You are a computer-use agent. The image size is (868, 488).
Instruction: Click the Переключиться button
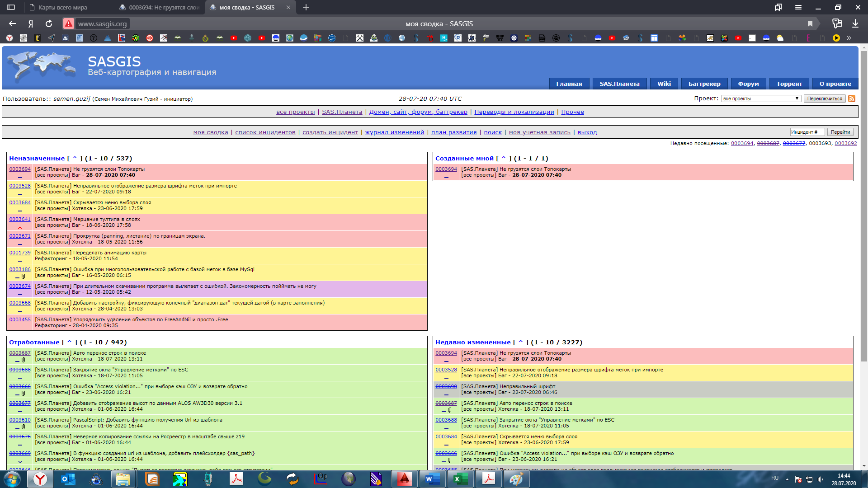(x=825, y=99)
